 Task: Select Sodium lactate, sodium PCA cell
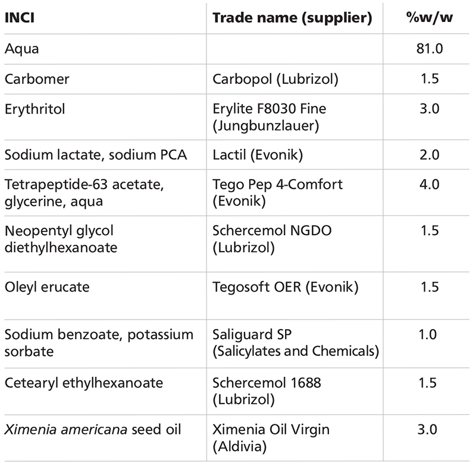96,155
